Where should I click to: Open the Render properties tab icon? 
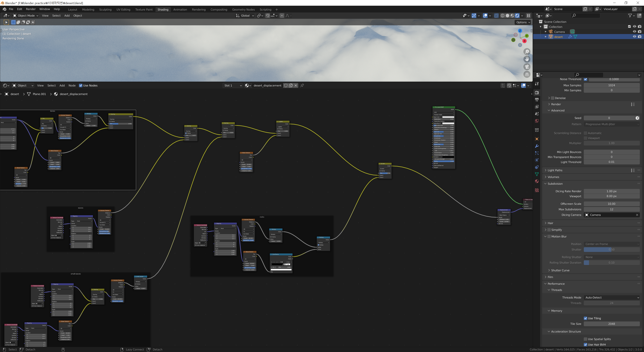point(537,92)
